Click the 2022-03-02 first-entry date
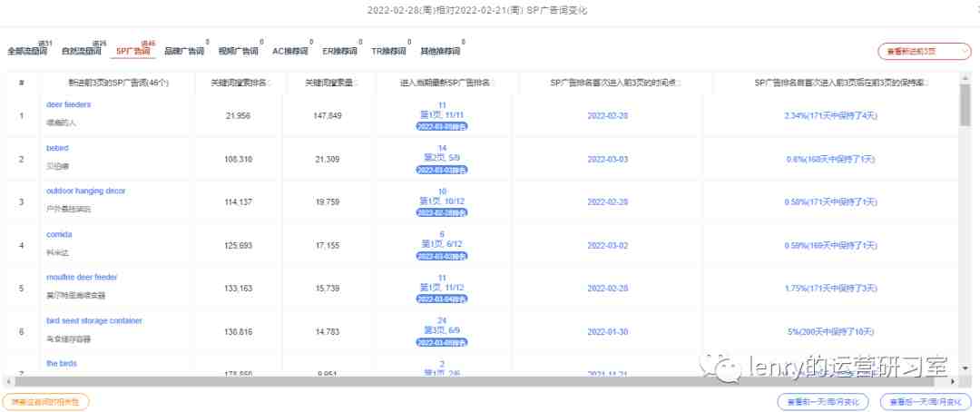The width and height of the screenshot is (980, 412). click(607, 246)
